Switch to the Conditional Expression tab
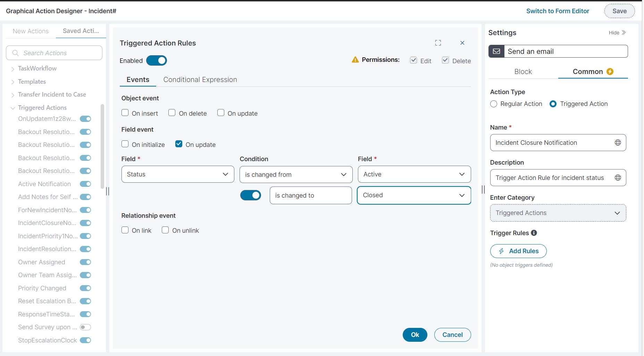This screenshot has width=644, height=356. 200,80
